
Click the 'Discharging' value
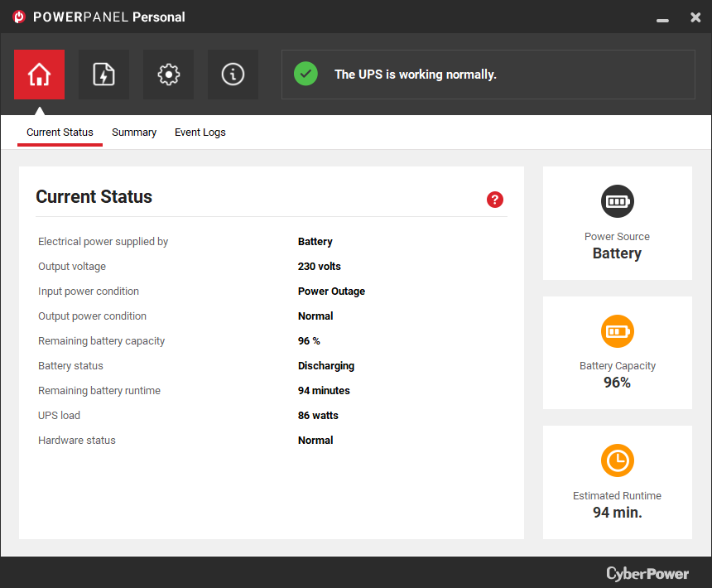pyautogui.click(x=326, y=366)
